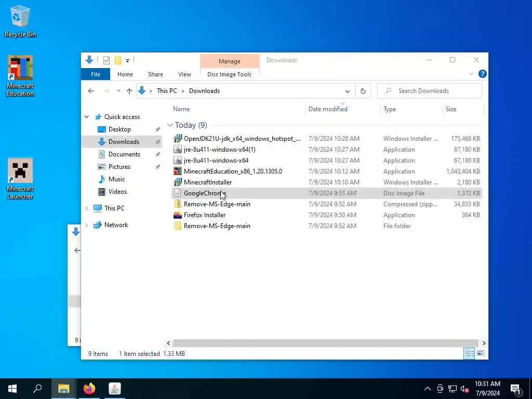The height and width of the screenshot is (399, 532).
Task: Open the address bar history dropdown
Action: [348, 91]
